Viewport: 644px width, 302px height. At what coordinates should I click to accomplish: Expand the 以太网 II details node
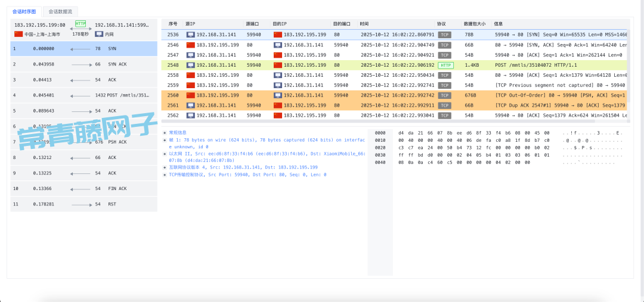(x=165, y=154)
